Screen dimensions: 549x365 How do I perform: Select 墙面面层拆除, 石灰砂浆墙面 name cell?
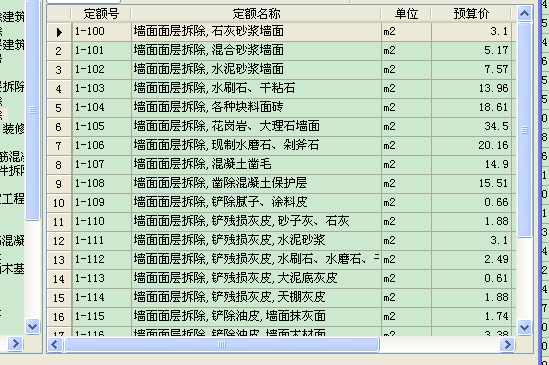(257, 32)
